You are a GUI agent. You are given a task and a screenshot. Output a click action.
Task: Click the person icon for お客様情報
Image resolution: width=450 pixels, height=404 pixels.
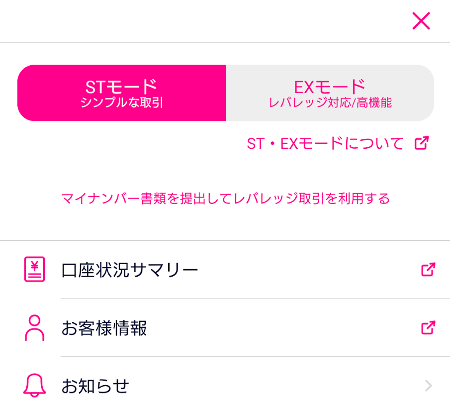pyautogui.click(x=34, y=328)
